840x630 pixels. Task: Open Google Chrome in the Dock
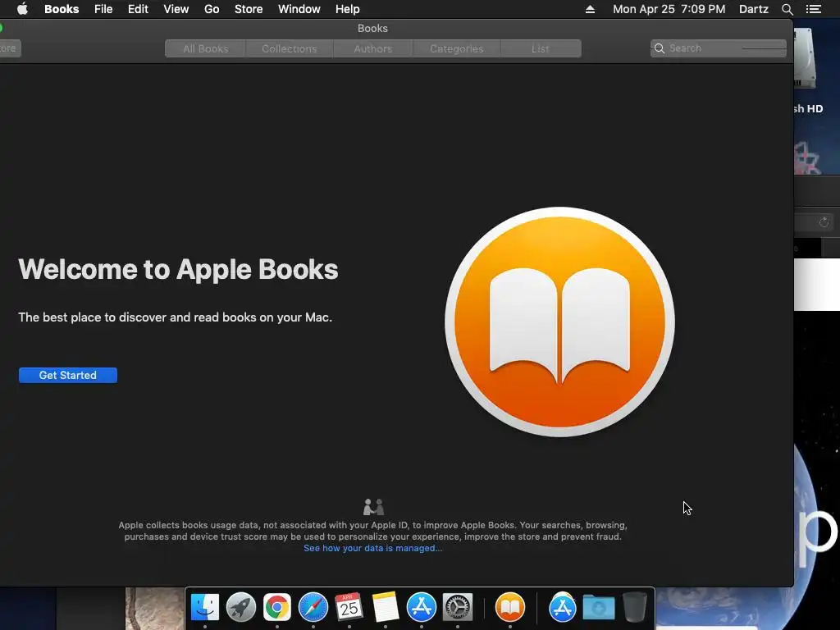point(277,607)
